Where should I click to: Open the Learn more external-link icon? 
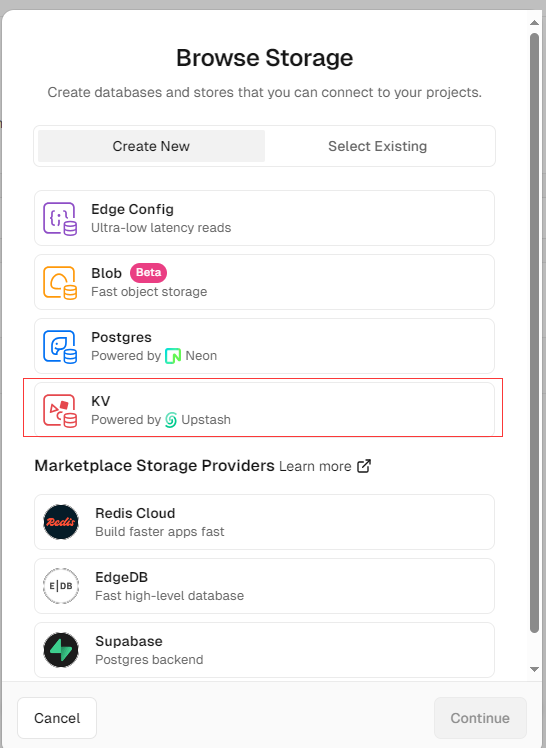[364, 466]
